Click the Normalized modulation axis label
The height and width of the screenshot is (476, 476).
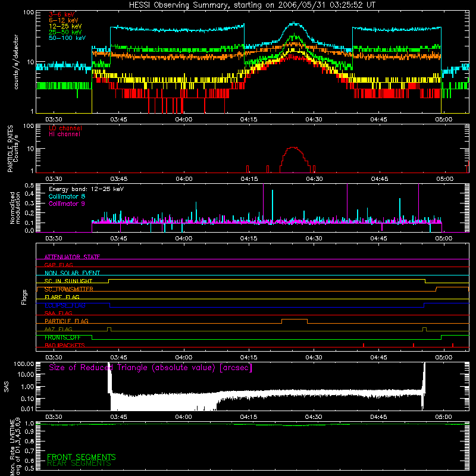click(14, 208)
